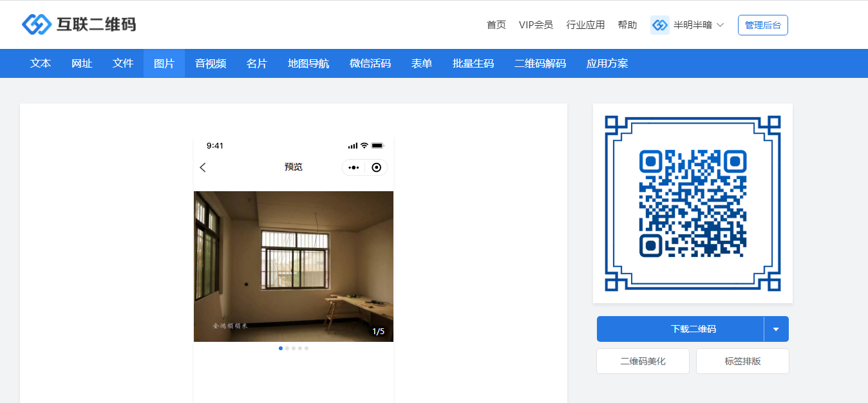Open the 批量生码 tab
Image resolution: width=868 pixels, height=403 pixels.
point(473,63)
